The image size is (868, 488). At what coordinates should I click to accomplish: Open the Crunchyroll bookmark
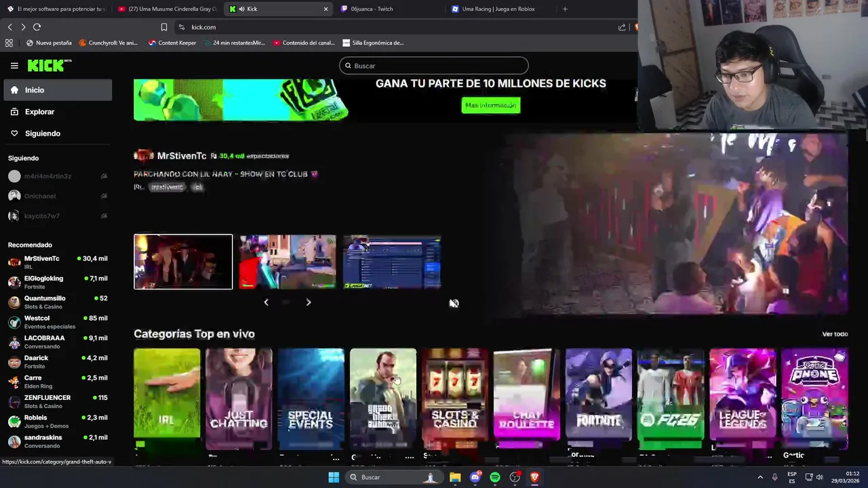(108, 43)
